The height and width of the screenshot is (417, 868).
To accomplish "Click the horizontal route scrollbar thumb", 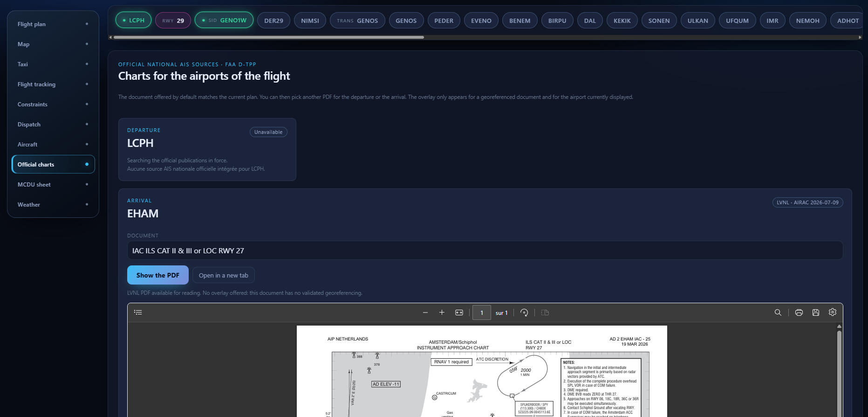I will pos(269,37).
